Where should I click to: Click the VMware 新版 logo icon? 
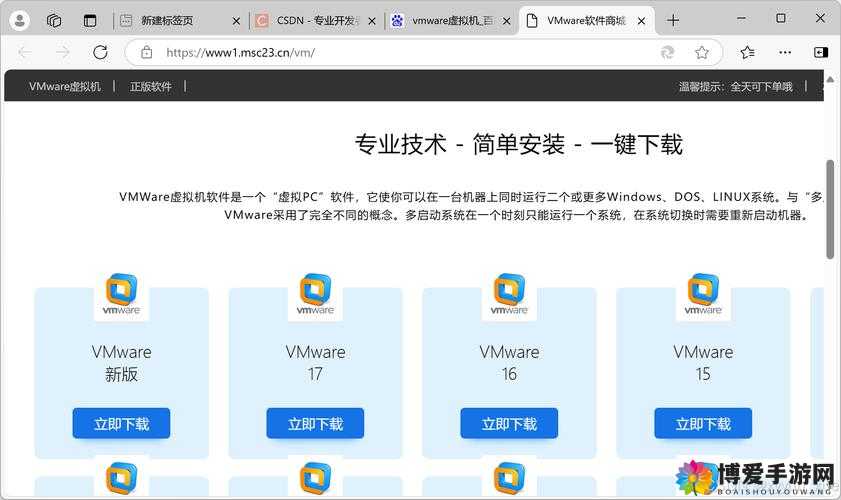click(121, 294)
